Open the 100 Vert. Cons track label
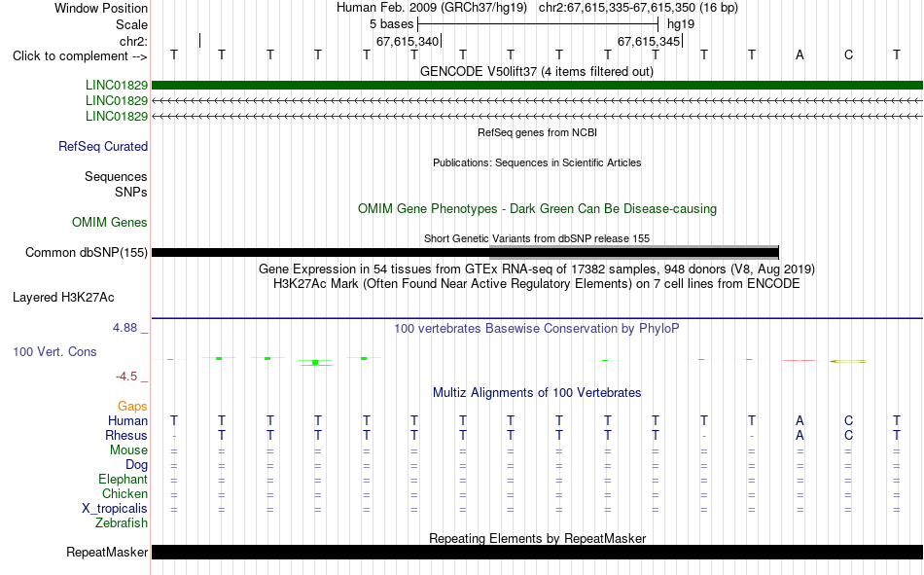The width and height of the screenshot is (924, 575). click(54, 351)
